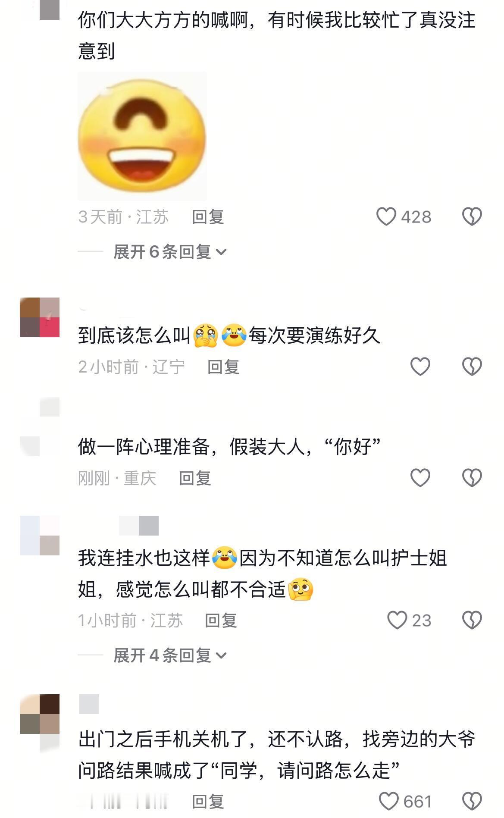Image resolution: width=504 pixels, height=818 pixels.
Task: Open the Liaoning commenter's avatar
Action: (40, 317)
